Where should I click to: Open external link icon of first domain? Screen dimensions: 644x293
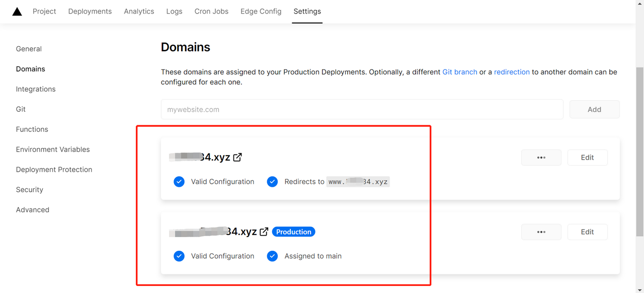pyautogui.click(x=237, y=157)
